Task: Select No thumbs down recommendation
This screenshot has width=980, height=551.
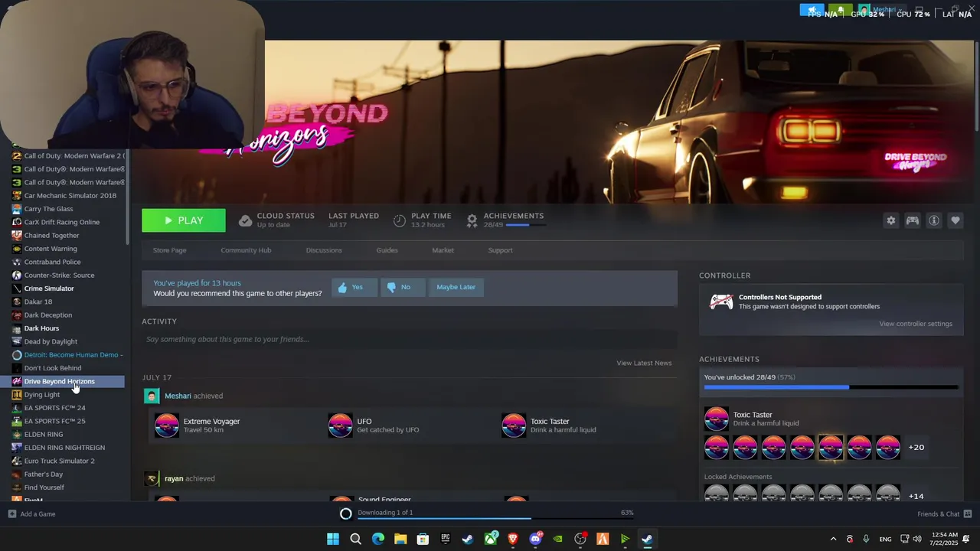Action: [x=402, y=287]
